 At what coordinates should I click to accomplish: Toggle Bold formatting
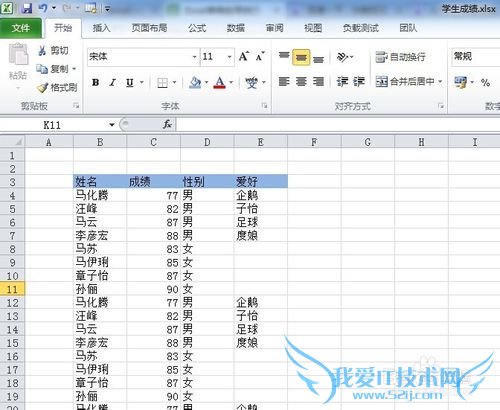pos(95,82)
